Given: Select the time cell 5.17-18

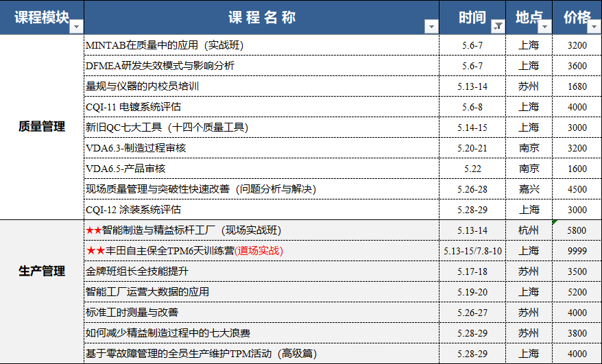Looking at the screenshot, I should 472,271.
